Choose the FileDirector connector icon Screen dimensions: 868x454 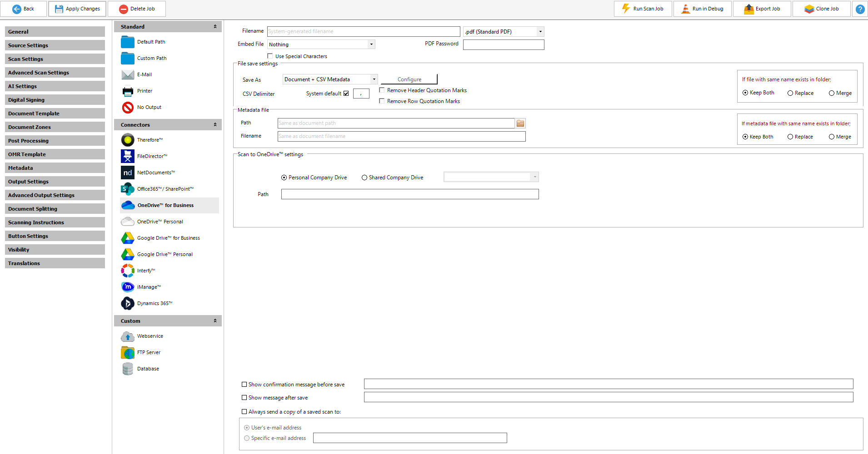pos(128,156)
